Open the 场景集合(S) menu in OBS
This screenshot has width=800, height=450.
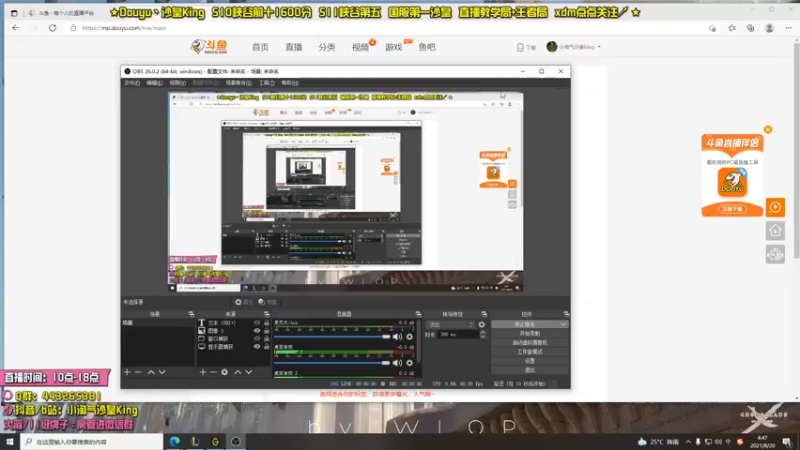click(x=238, y=83)
